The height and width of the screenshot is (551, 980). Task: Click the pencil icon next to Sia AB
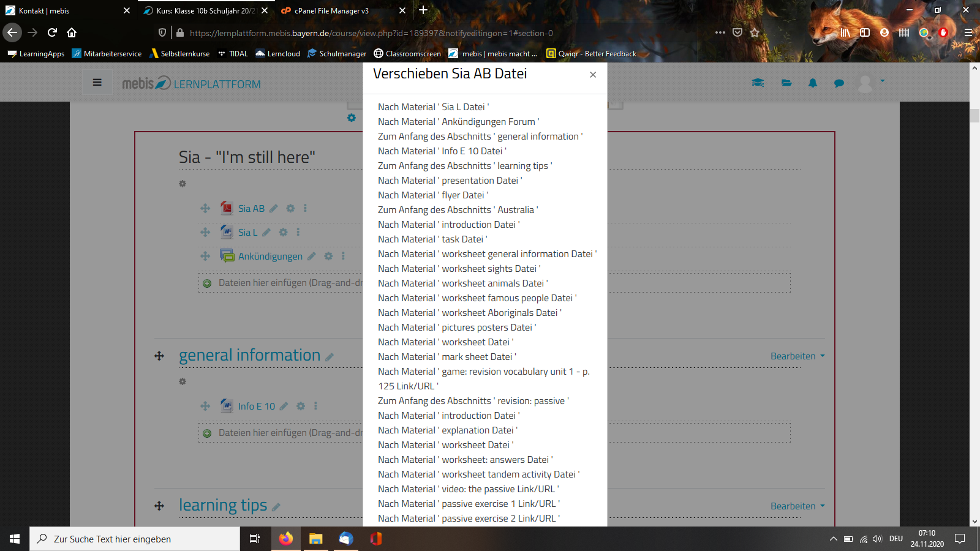coord(274,209)
